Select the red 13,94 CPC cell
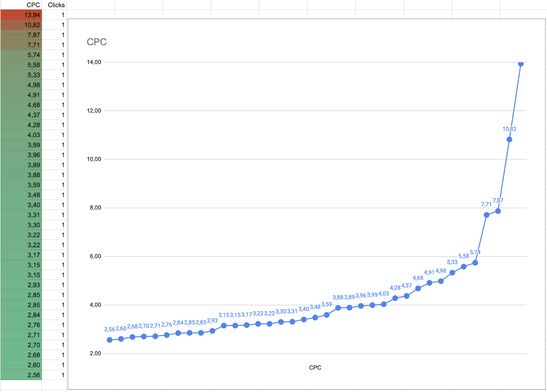 [21, 15]
